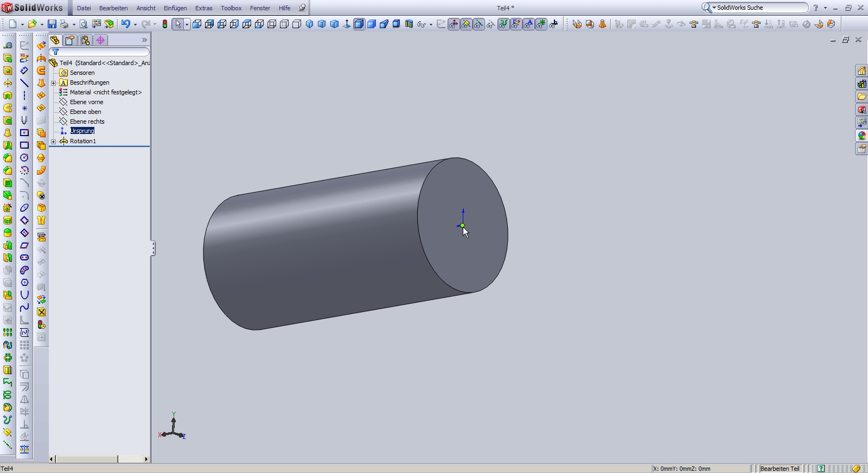868x473 pixels.
Task: Click the Save floppy disk icon
Action: 52,24
